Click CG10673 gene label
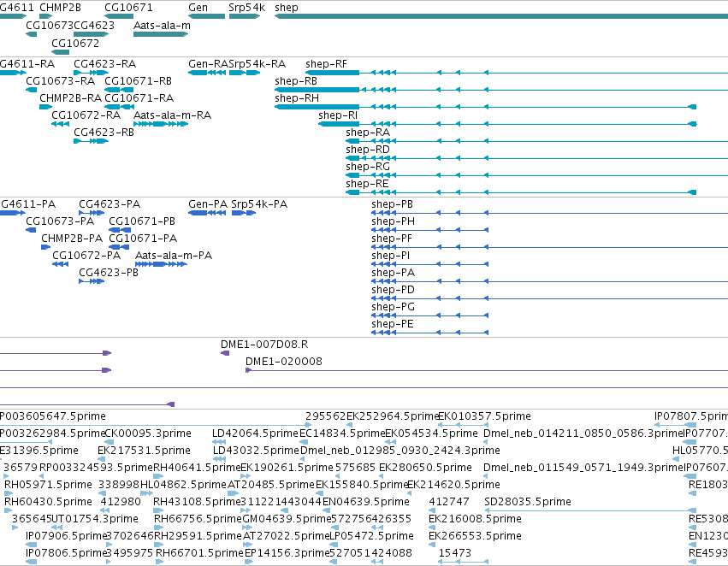The height and width of the screenshot is (566, 728). coord(50,25)
